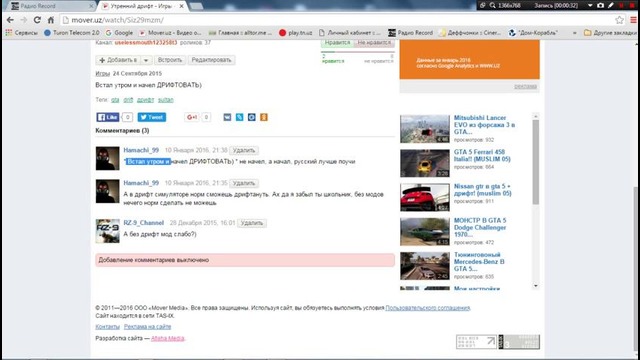Open the play.tn.uz bookmark
Screen dimensions: 640x360
296,33
